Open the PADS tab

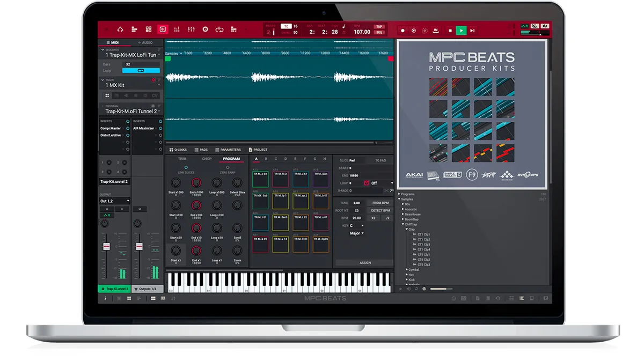click(201, 150)
